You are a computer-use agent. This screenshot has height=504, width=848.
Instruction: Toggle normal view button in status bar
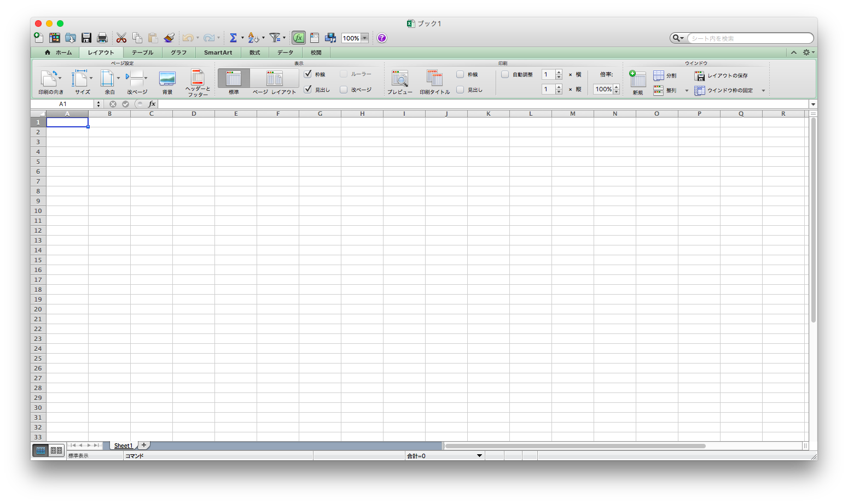[40, 450]
